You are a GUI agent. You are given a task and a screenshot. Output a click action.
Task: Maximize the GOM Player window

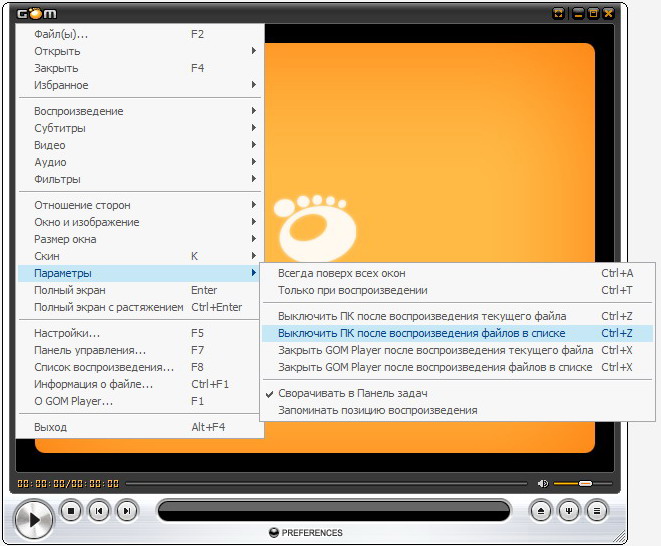[x=593, y=13]
